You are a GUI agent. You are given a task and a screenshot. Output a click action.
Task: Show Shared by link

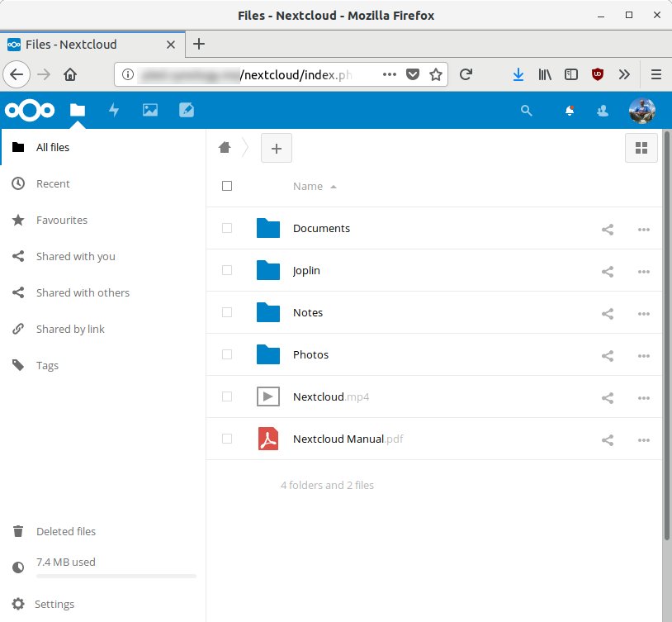[x=103, y=329]
